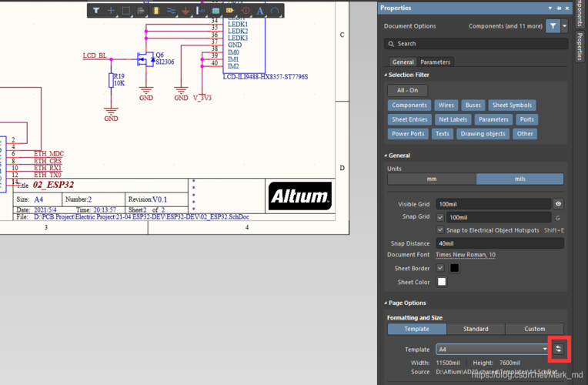Toggle the Sheet Border checkbox
588x385 pixels.
pyautogui.click(x=440, y=268)
